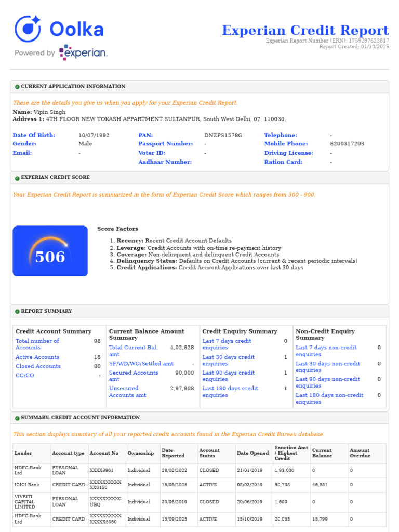Select the Experian Report Number line
399x532 pixels.
[x=327, y=41]
